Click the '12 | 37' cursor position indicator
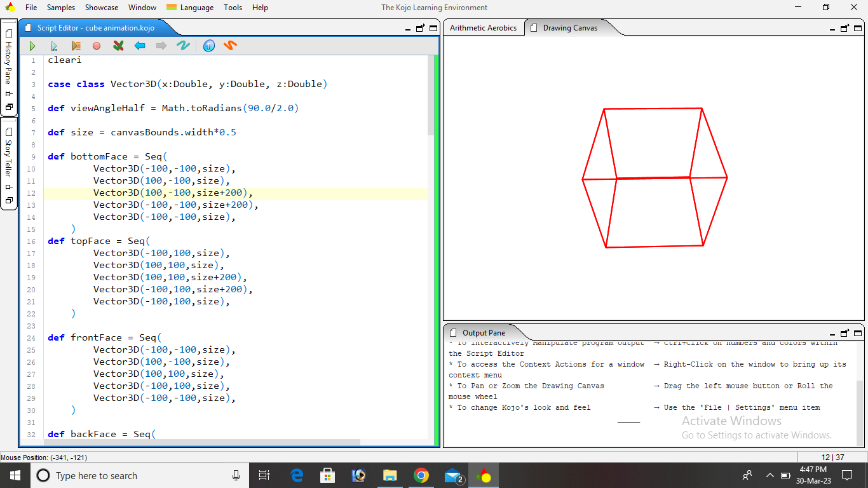Screen dimensions: 868x488 pyautogui.click(x=832, y=457)
